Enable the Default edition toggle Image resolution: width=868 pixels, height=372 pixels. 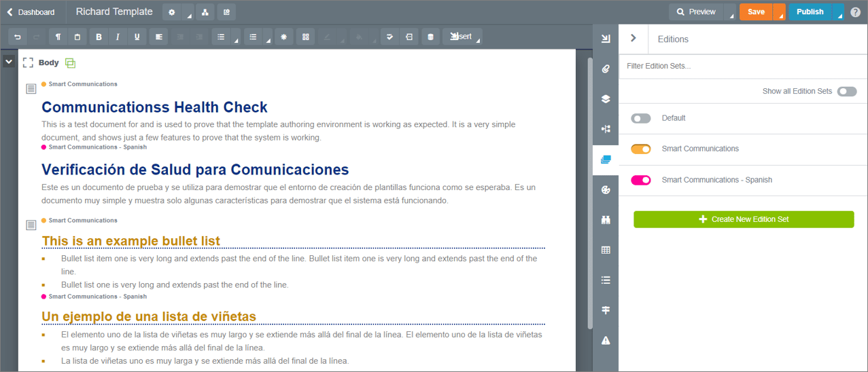[640, 118]
